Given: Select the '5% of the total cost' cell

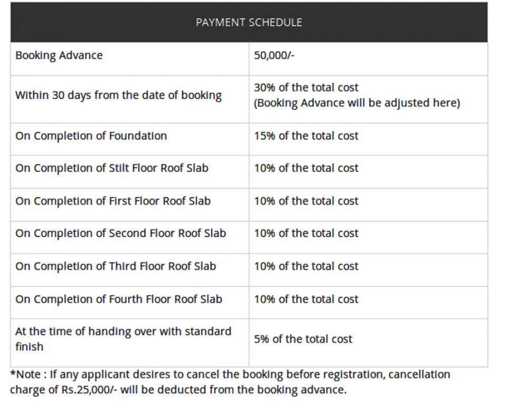Looking at the screenshot, I should [x=303, y=339].
